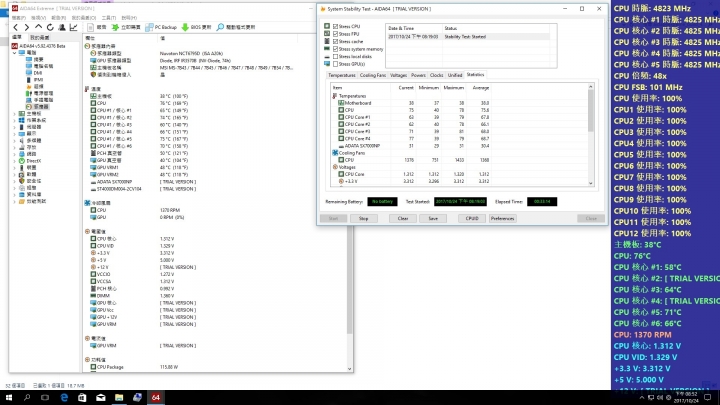The image size is (720, 405).
Task: Open the Tools (工具) menu in AIDA64
Action: pyautogui.click(x=109, y=18)
